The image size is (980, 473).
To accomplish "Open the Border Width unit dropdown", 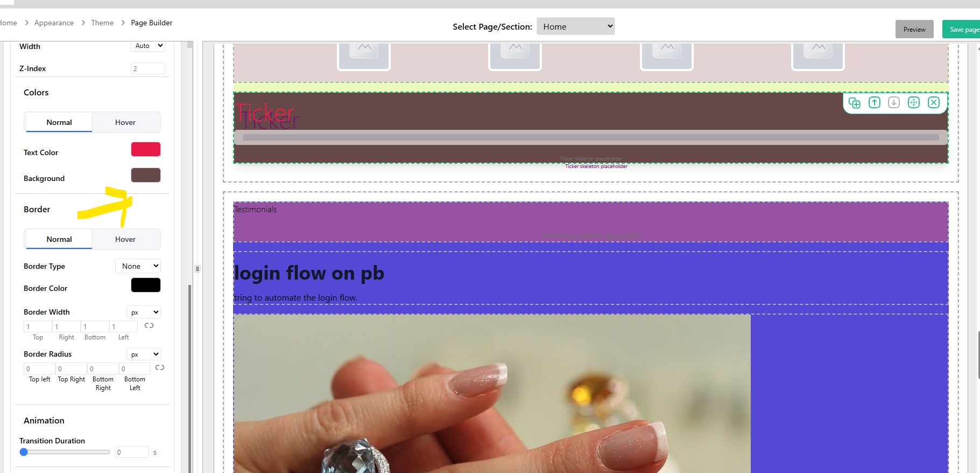I will tap(144, 312).
